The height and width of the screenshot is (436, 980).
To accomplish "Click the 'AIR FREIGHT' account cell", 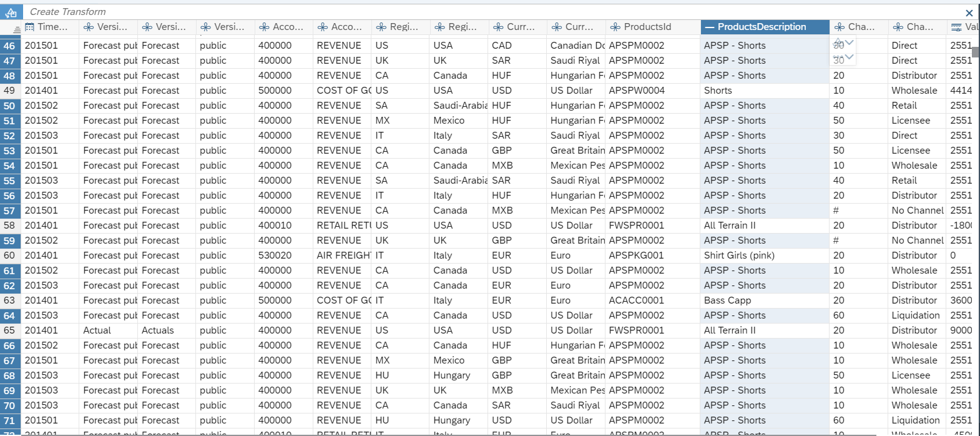I will (x=342, y=255).
